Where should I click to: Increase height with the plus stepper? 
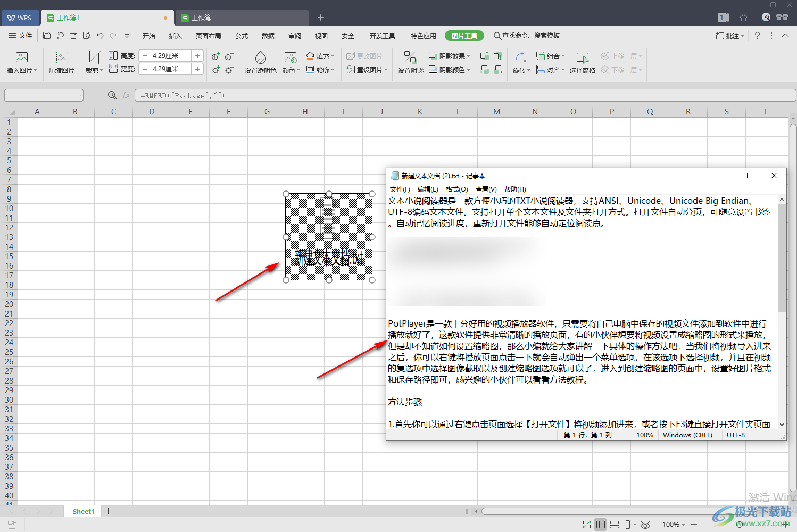click(197, 55)
